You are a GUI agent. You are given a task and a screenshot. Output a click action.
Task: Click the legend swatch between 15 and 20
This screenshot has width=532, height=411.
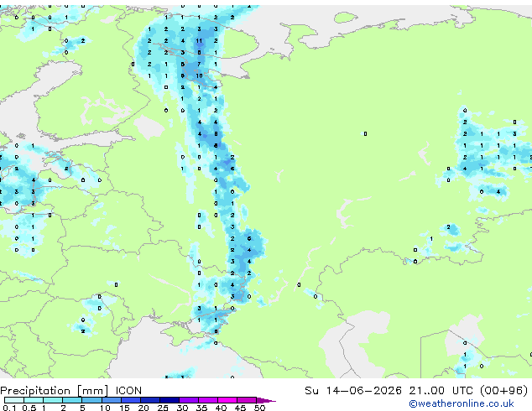coord(130,400)
